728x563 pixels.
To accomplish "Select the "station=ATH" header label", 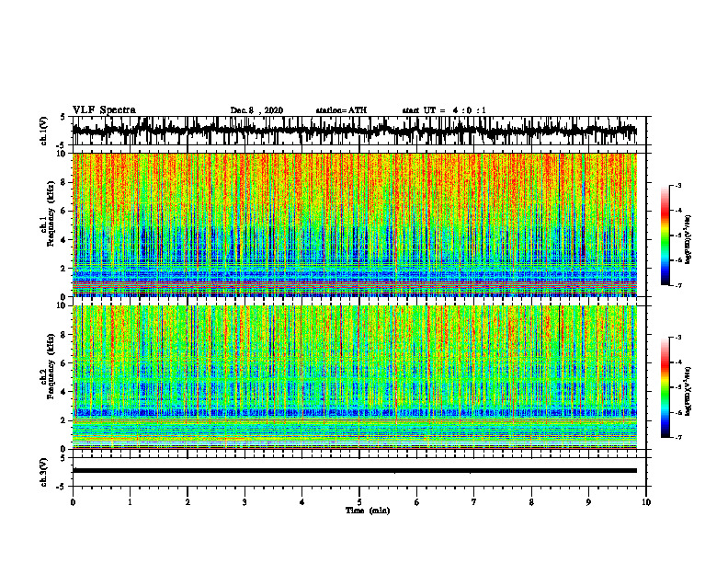I will pos(341,110).
